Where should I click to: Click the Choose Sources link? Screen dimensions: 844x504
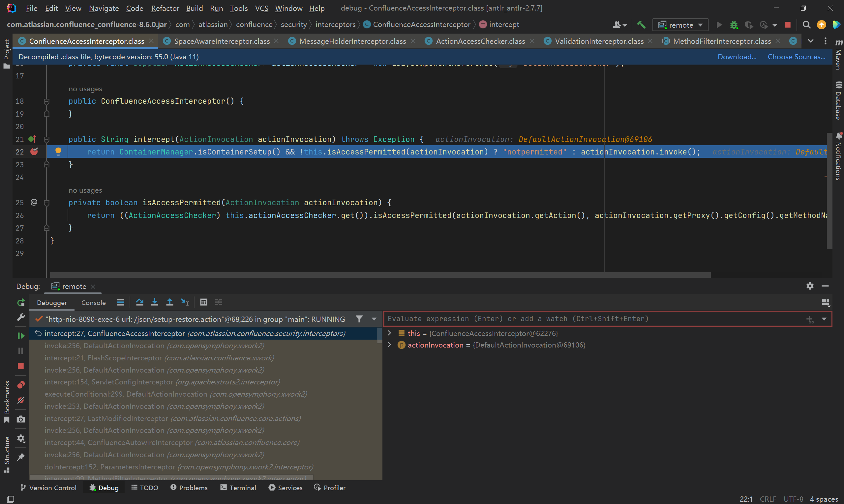797,57
